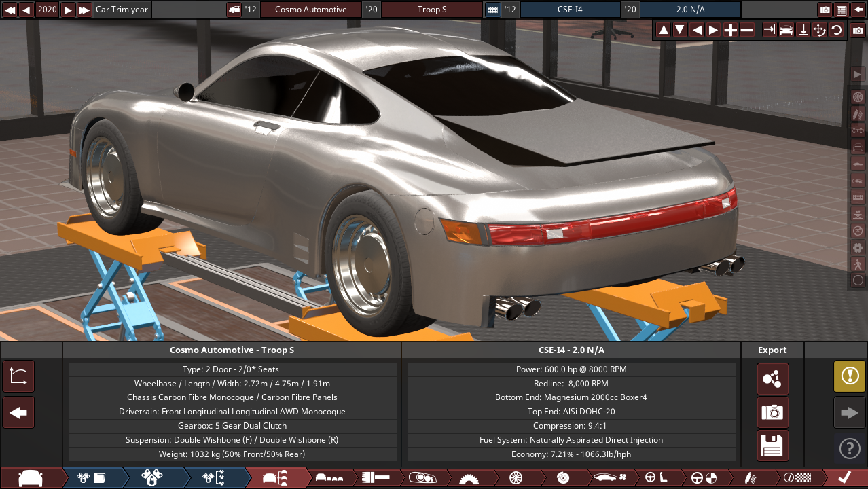Open the list view icon in the top bar

point(842,10)
